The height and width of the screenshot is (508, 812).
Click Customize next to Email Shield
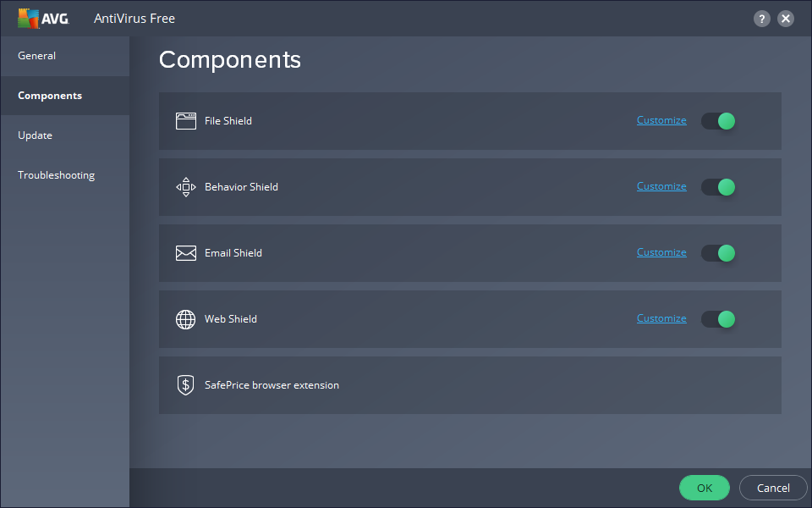pos(661,252)
